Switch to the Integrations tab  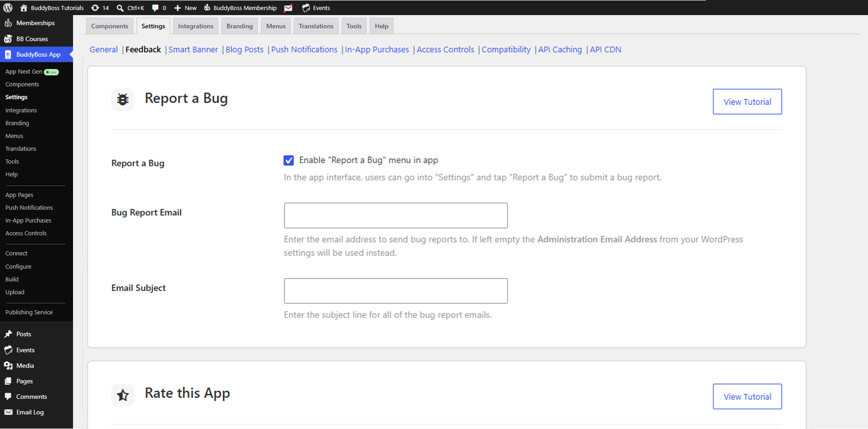(196, 26)
